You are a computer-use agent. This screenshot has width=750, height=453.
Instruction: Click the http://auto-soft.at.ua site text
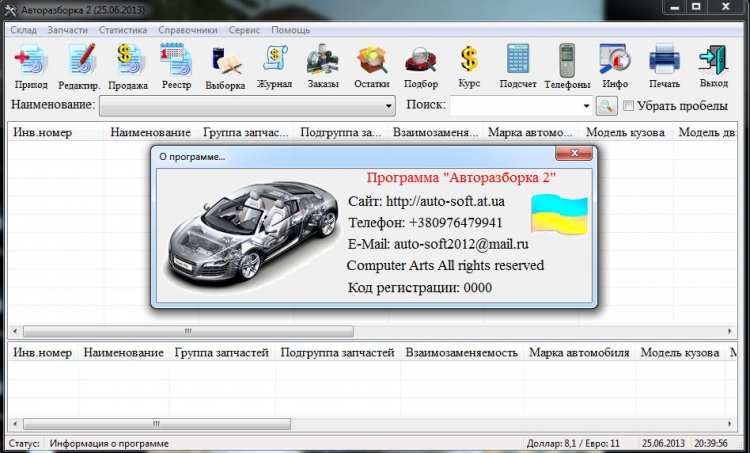(445, 201)
